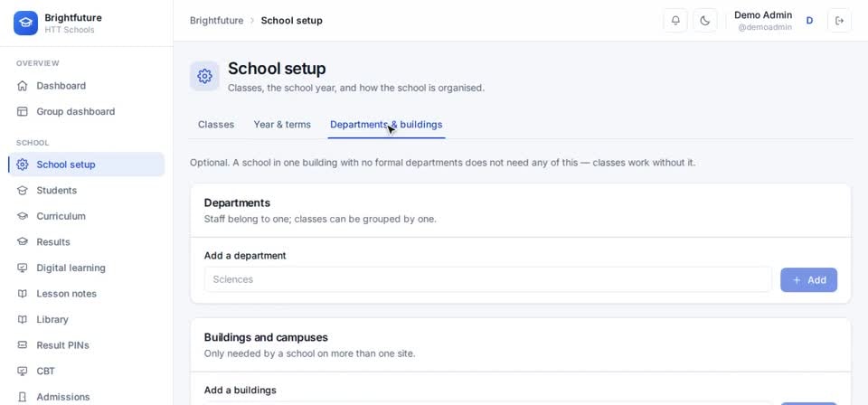
Task: Open CBT menu item
Action: 87,372
